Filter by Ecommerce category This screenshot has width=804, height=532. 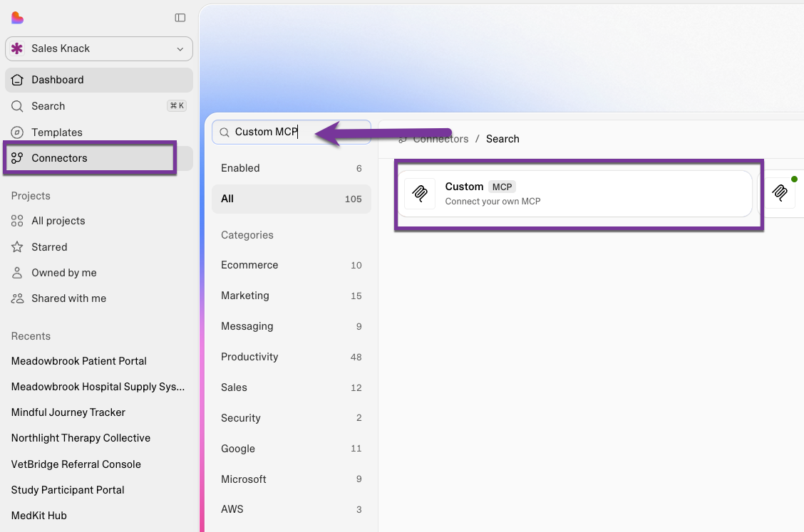(292, 265)
